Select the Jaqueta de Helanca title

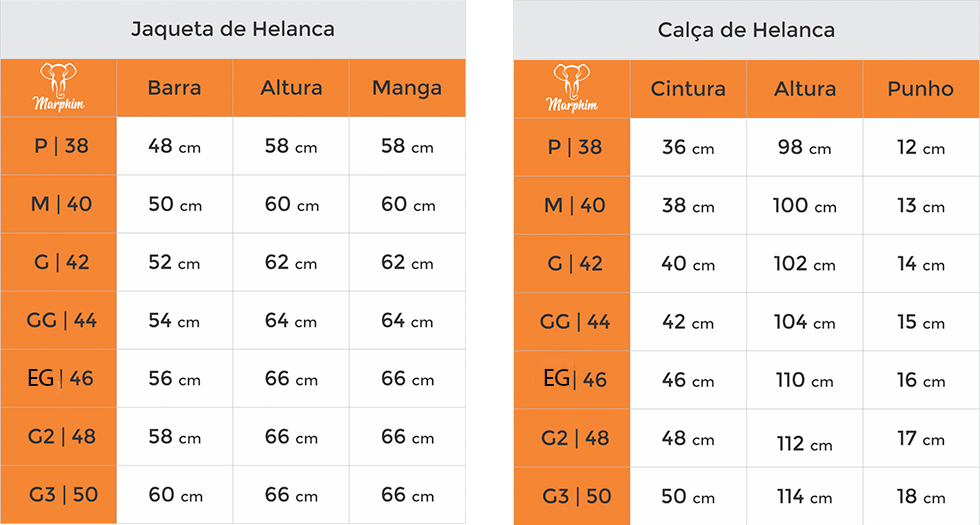tap(233, 29)
